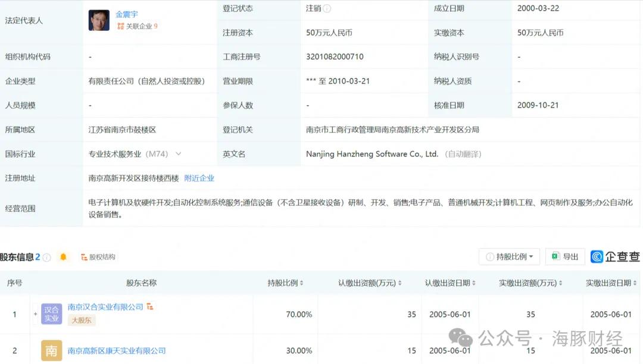Sort by 认缴出资额(万元) column
Viewport: 643px width, 364px height.
370,283
